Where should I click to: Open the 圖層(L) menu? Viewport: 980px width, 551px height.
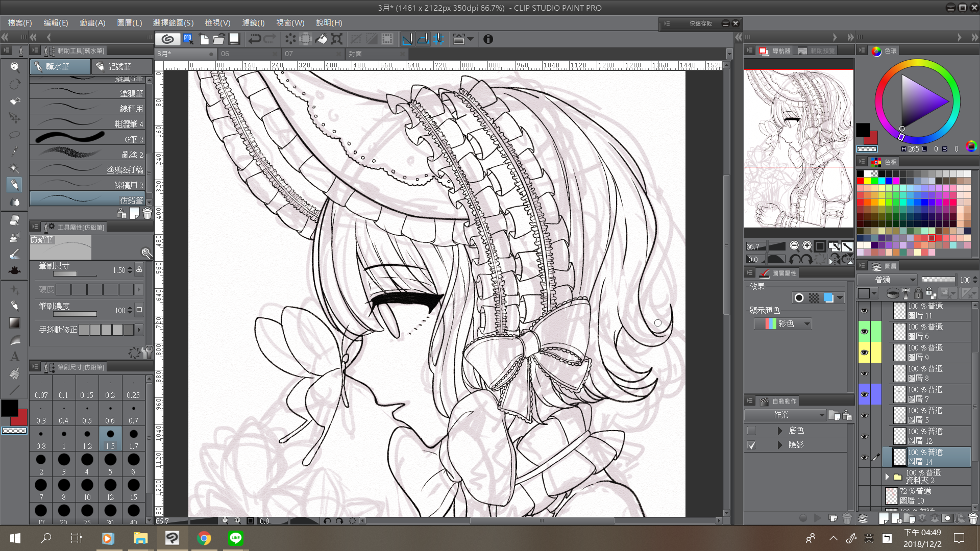[130, 23]
